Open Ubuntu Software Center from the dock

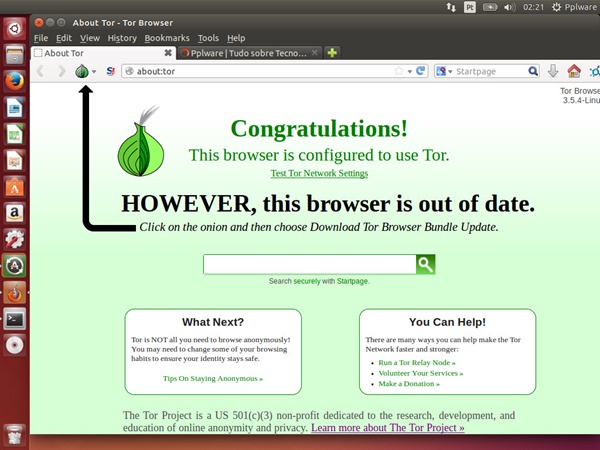click(x=15, y=187)
